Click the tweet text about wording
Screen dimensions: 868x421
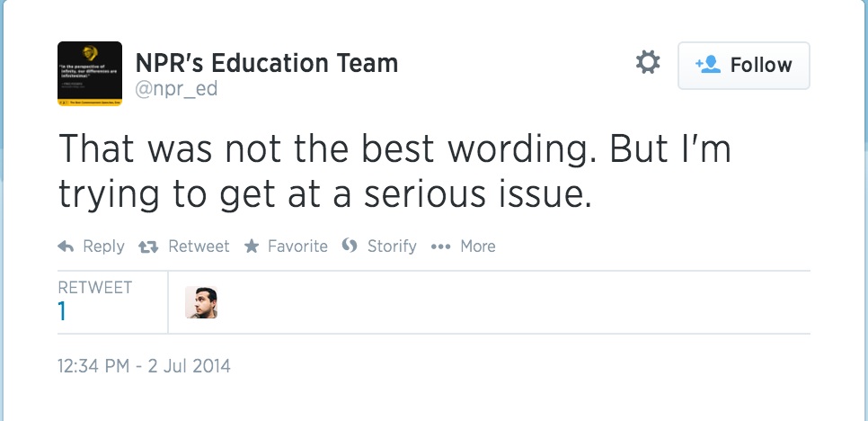pyautogui.click(x=394, y=171)
